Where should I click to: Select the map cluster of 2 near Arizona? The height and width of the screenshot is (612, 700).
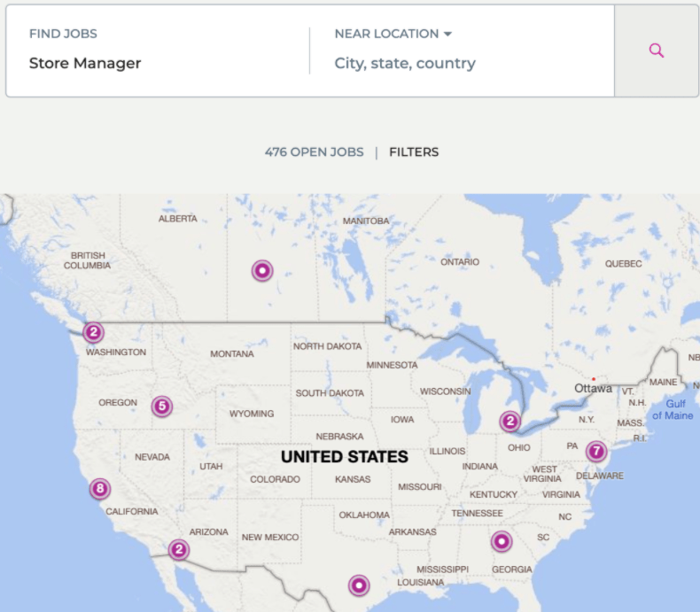coord(179,550)
